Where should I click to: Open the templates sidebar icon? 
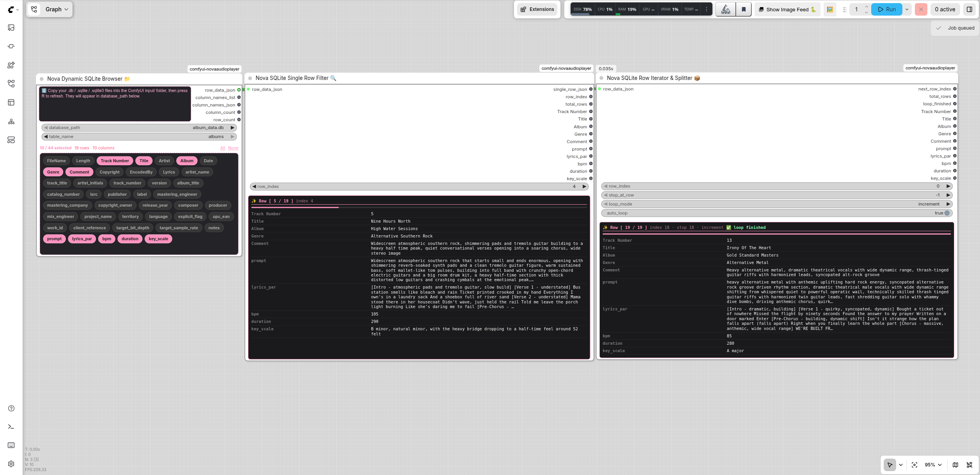click(x=11, y=103)
